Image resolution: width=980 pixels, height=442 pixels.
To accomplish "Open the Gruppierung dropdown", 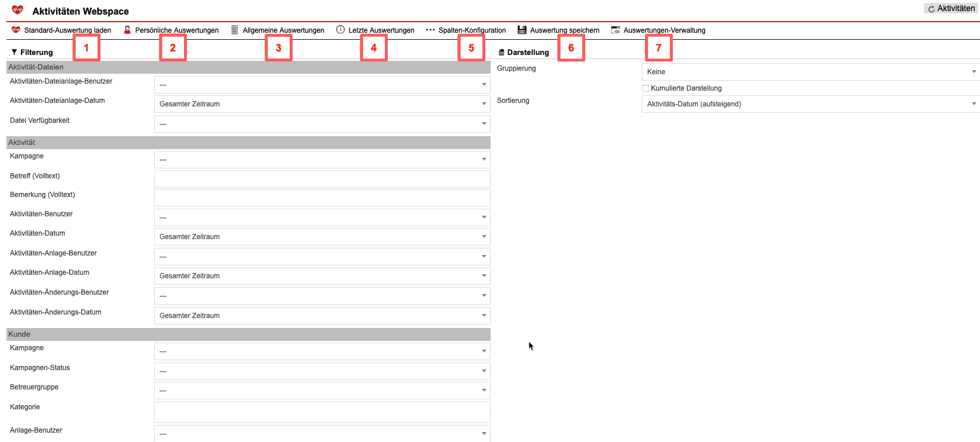I will [810, 72].
